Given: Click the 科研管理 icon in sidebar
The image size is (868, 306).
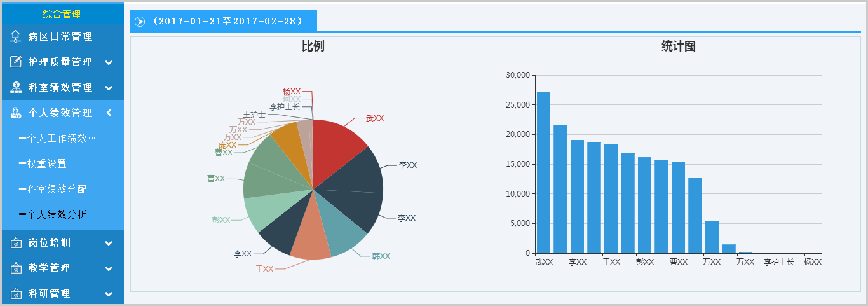Looking at the screenshot, I should point(16,294).
